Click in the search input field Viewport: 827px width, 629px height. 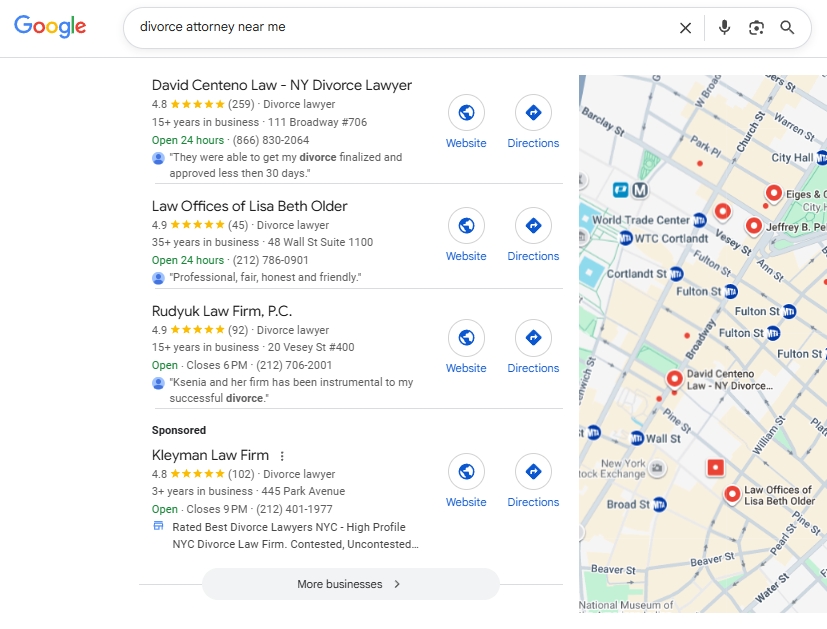coord(400,27)
